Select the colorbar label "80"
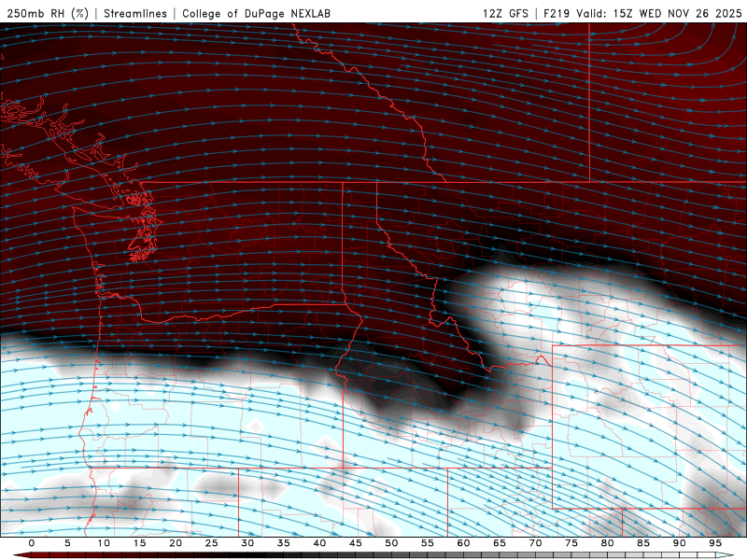The height and width of the screenshot is (560, 747). pyautogui.click(x=607, y=543)
